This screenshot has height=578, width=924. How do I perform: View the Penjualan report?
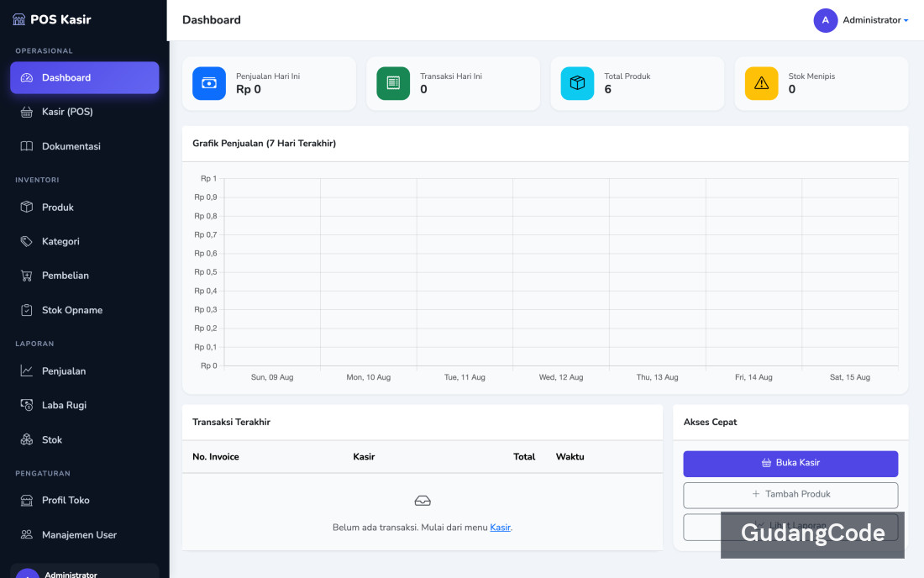(x=84, y=370)
